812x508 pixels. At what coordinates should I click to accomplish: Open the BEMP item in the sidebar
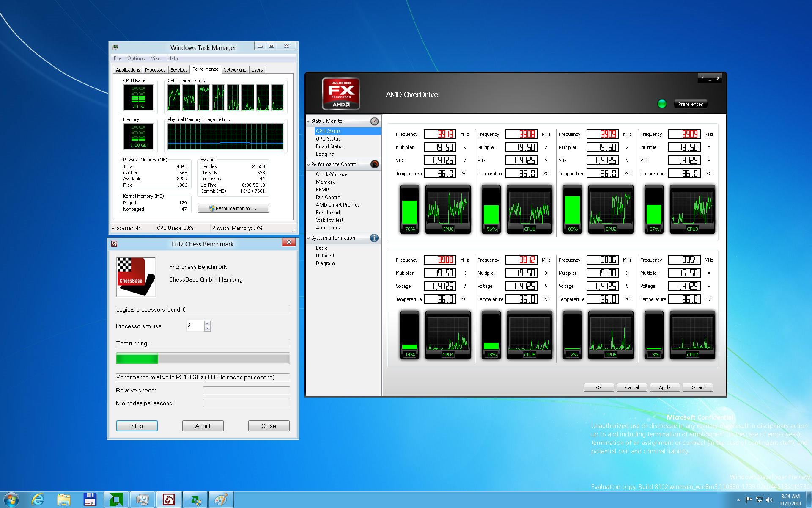coord(322,190)
